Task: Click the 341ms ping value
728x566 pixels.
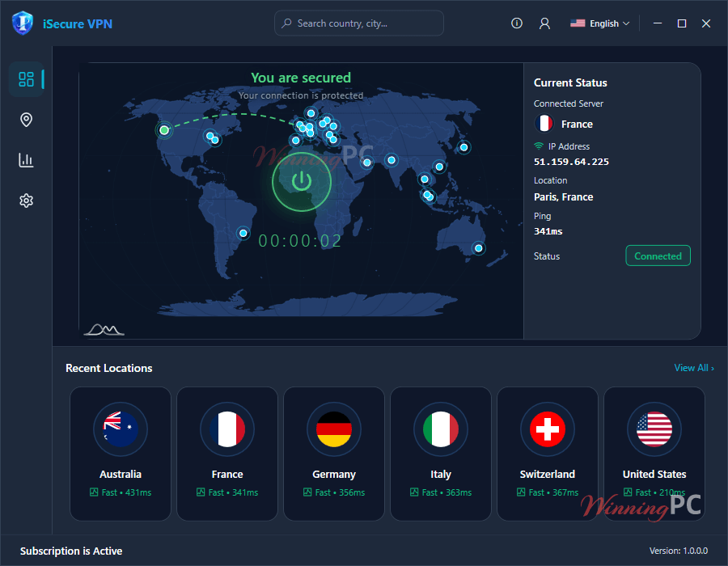Action: pyautogui.click(x=548, y=231)
